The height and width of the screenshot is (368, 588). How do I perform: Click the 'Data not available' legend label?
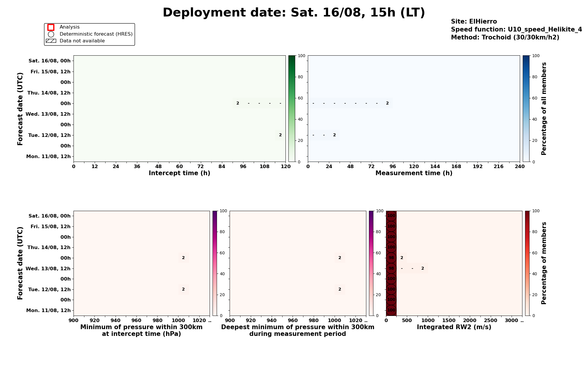(82, 41)
